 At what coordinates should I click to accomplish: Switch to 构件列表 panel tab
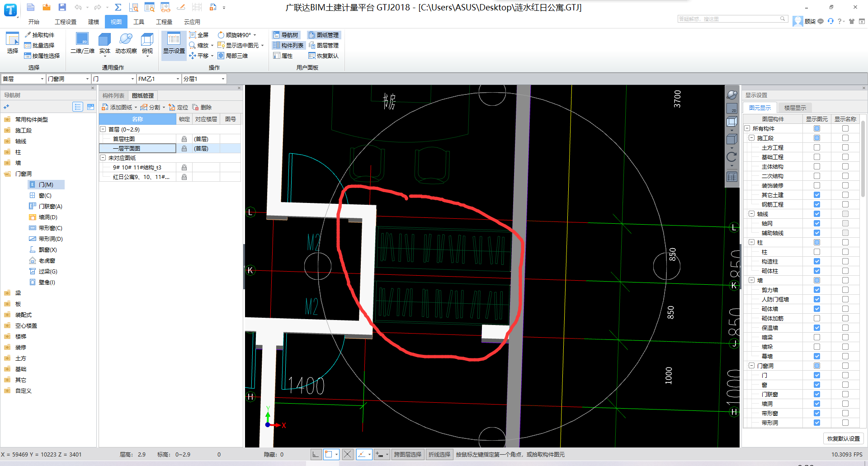(x=113, y=95)
